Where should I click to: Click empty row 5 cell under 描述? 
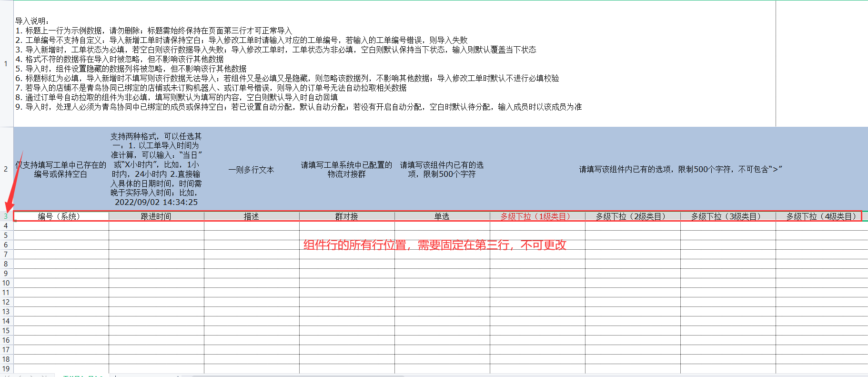tap(252, 235)
